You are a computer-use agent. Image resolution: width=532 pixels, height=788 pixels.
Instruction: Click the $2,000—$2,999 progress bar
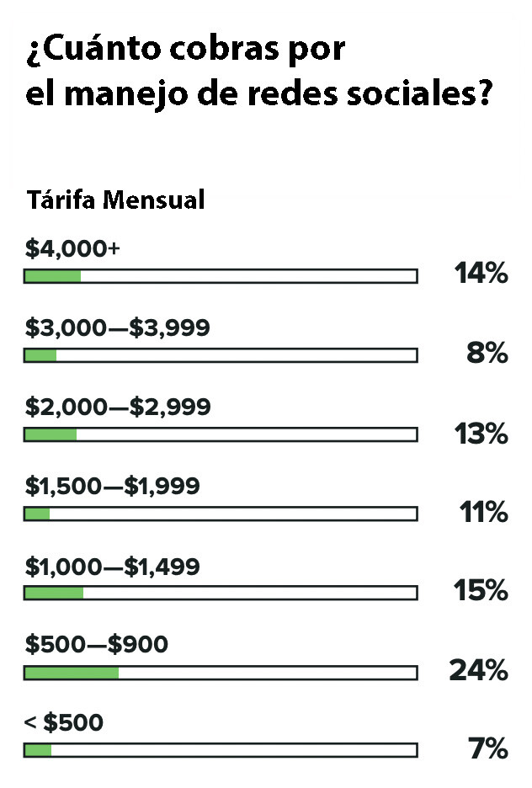(x=221, y=434)
